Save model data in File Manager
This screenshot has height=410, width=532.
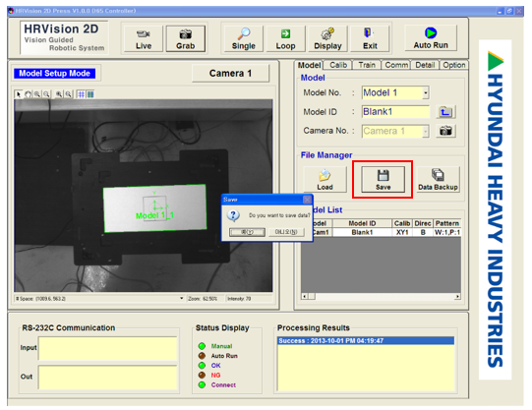[383, 179]
